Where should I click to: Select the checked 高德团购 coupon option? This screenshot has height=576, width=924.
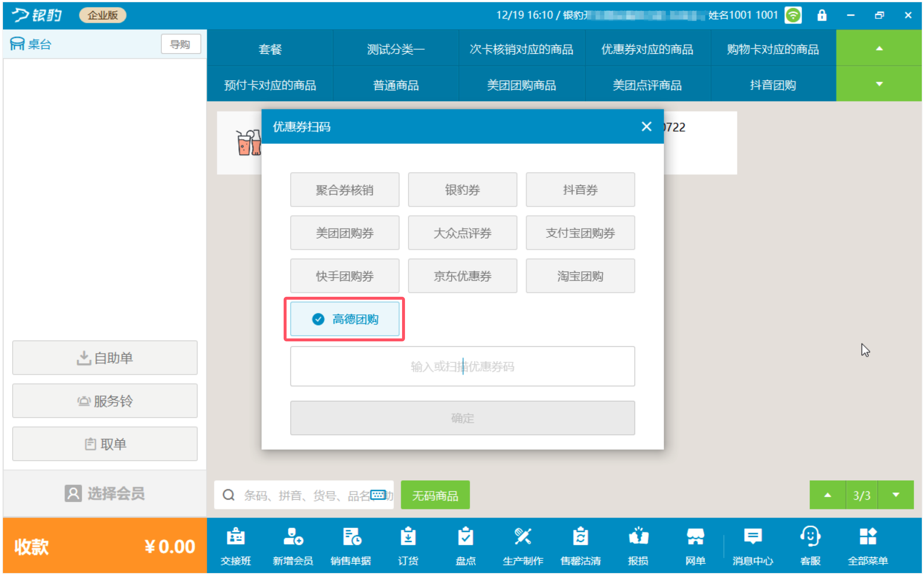tap(344, 319)
